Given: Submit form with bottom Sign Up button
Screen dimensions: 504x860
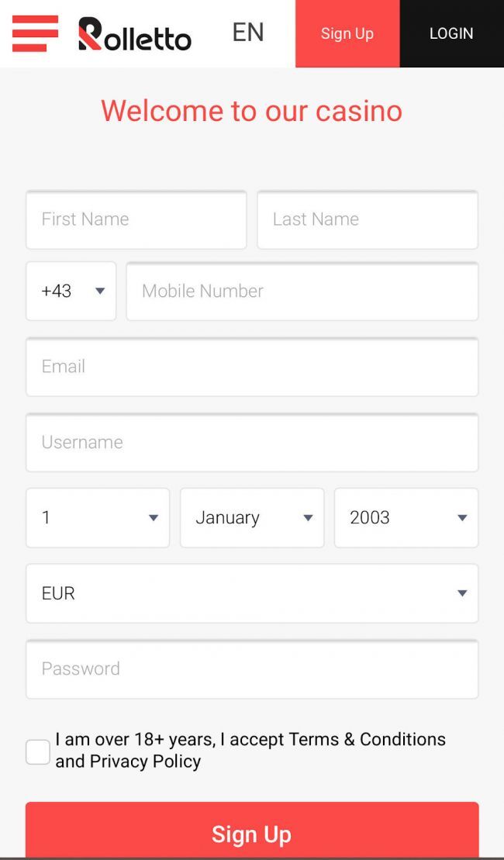Looking at the screenshot, I should click(x=252, y=834).
